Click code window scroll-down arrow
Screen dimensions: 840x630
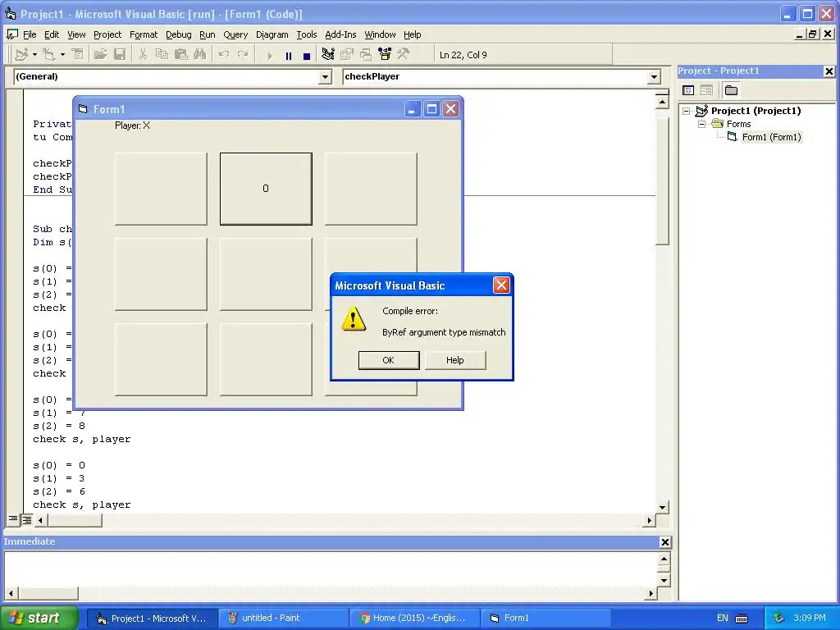[x=662, y=507]
